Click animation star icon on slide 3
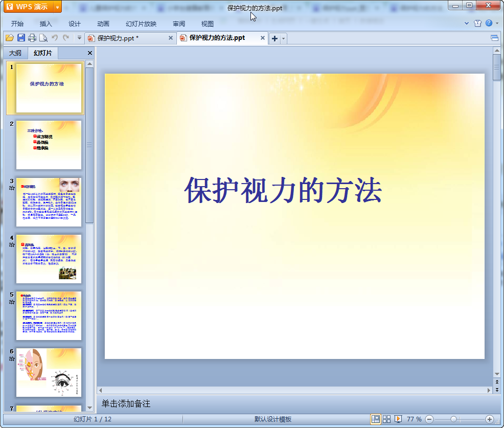 pyautogui.click(x=12, y=188)
